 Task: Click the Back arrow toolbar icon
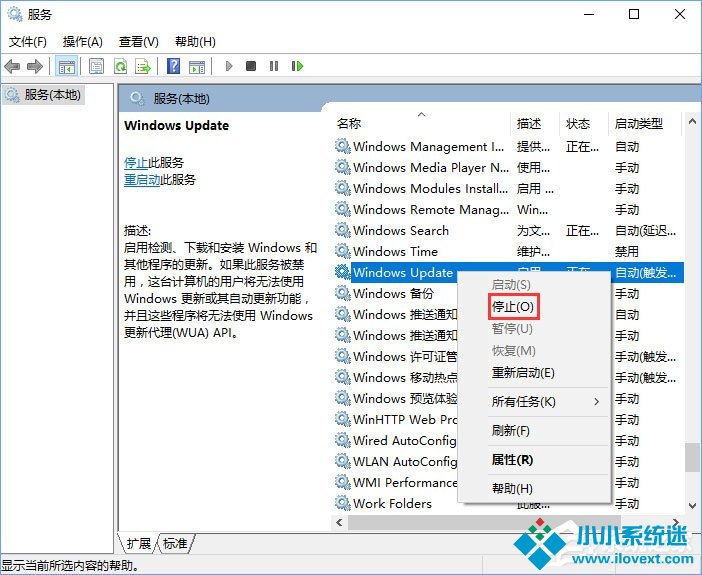click(12, 67)
